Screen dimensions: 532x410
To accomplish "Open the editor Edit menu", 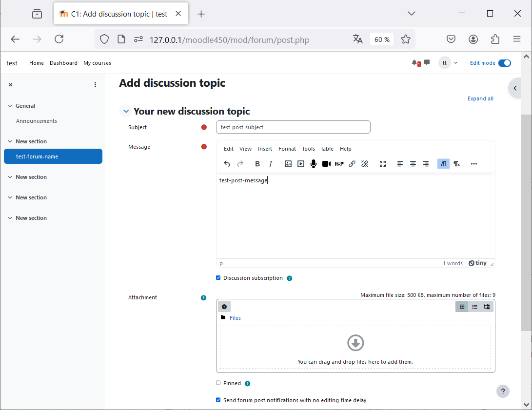I will pyautogui.click(x=229, y=149).
